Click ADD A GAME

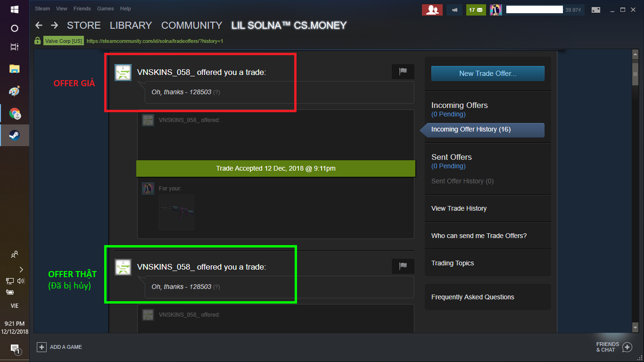(x=59, y=347)
